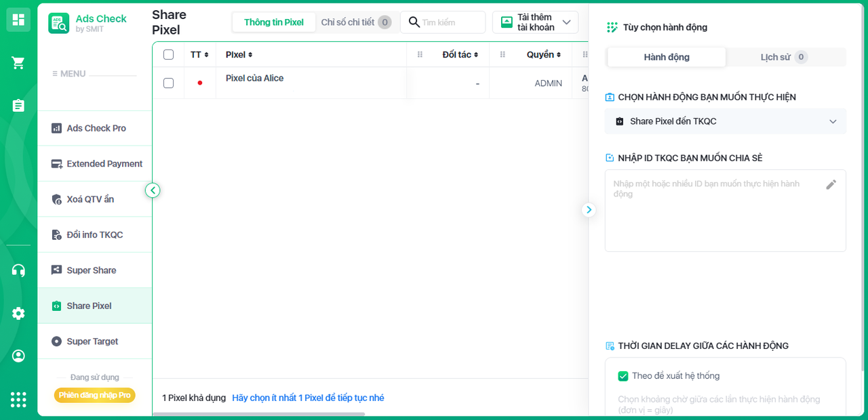Screen dimensions: 868x420
Task: Open Super Share in the sidebar menu
Action: [x=91, y=270]
